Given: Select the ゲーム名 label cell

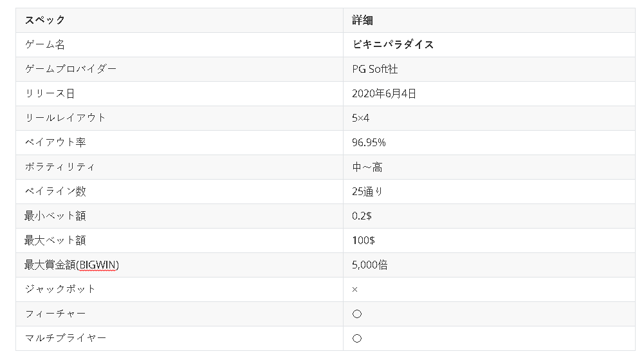Looking at the screenshot, I should point(44,44).
